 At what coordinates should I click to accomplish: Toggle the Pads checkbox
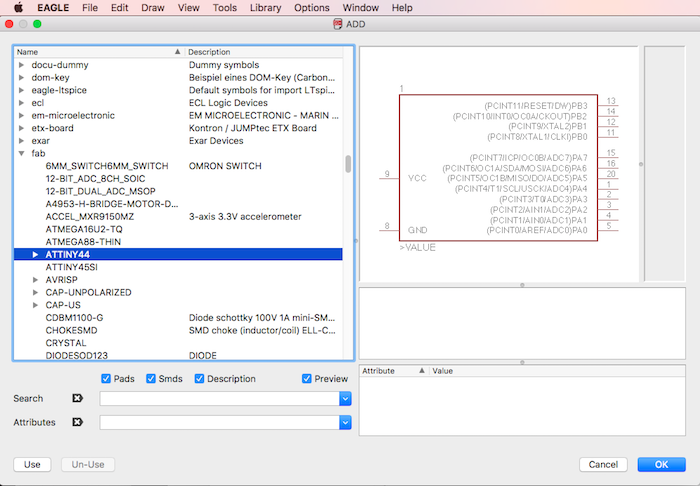pyautogui.click(x=106, y=378)
